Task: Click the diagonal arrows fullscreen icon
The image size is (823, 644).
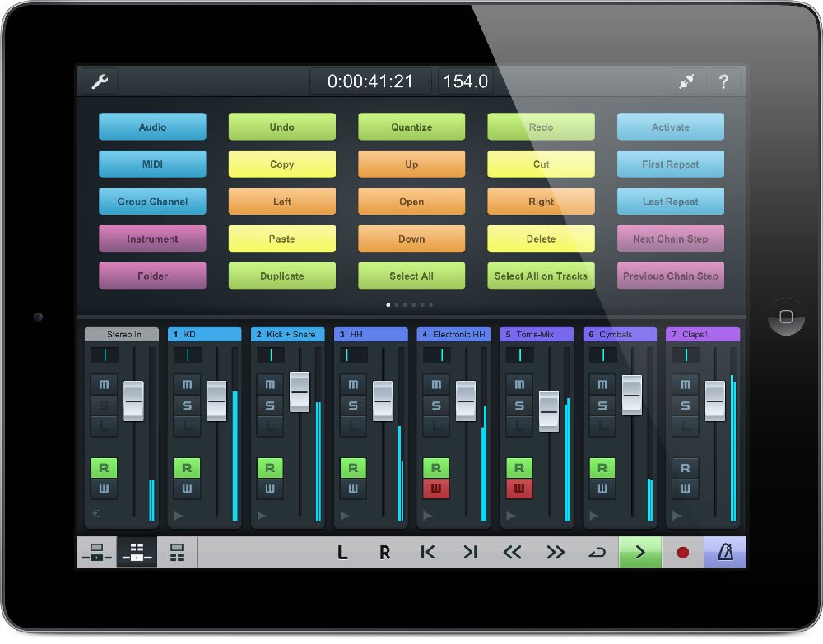Action: [685, 81]
